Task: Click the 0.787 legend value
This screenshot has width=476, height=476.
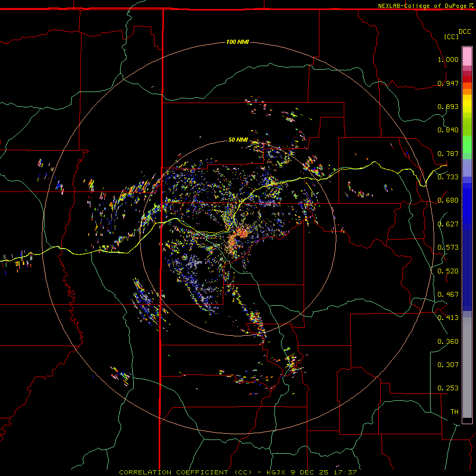Action: coord(448,153)
